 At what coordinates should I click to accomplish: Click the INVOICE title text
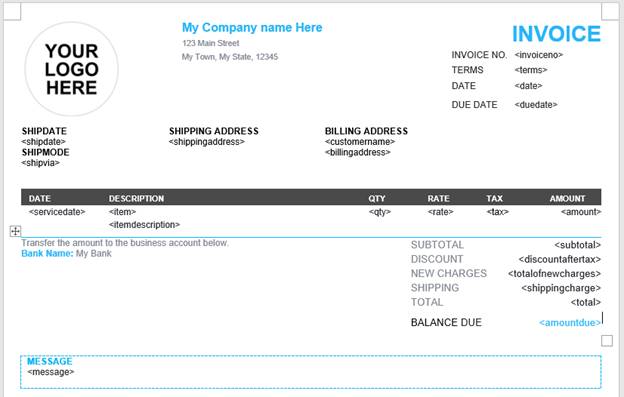[556, 34]
